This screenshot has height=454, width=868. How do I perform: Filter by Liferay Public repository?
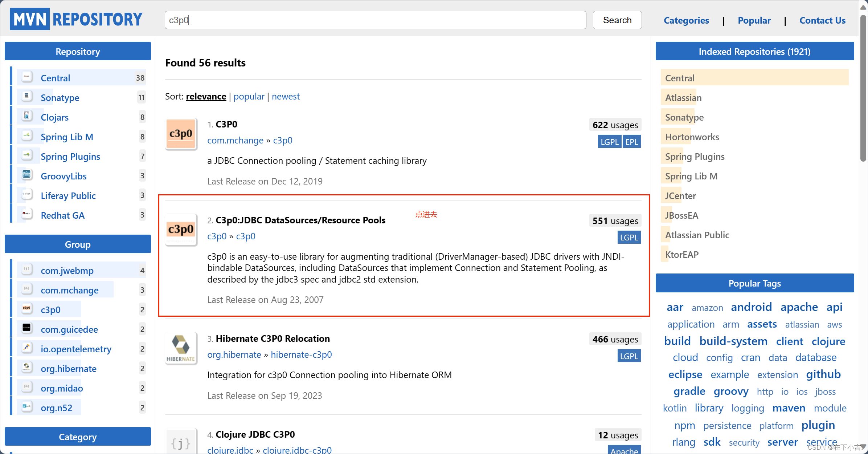tap(68, 196)
